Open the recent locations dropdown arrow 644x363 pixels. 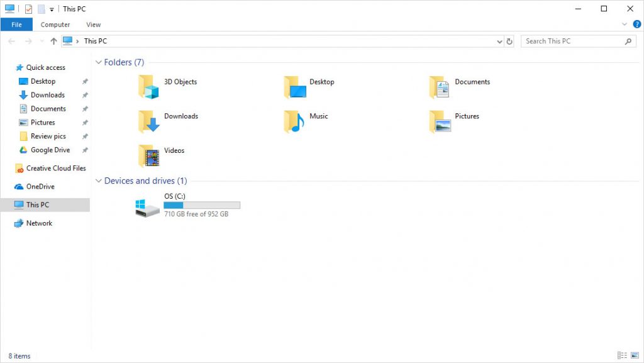pos(42,41)
